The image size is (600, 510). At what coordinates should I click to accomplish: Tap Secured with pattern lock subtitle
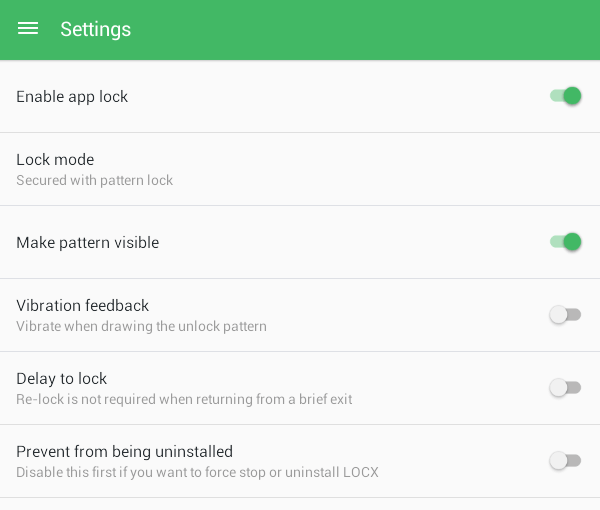click(95, 180)
